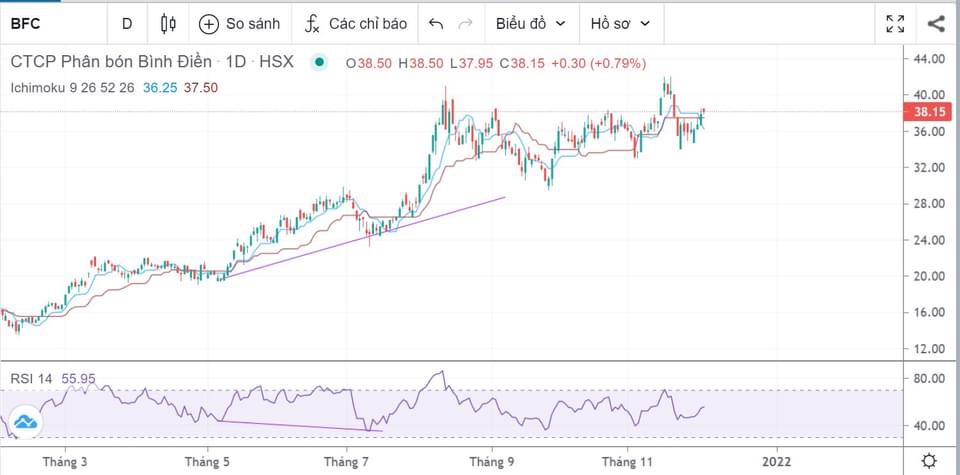Image resolution: width=960 pixels, height=475 pixels.
Task: Toggle fullscreen chart mode
Action: tap(895, 24)
